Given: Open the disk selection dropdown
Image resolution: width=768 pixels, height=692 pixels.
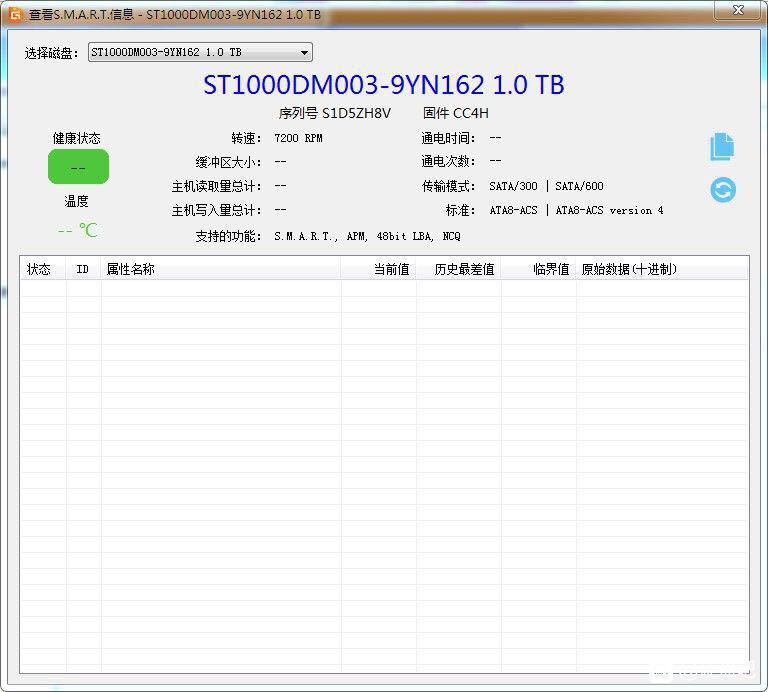Looking at the screenshot, I should pyautogui.click(x=200, y=52).
